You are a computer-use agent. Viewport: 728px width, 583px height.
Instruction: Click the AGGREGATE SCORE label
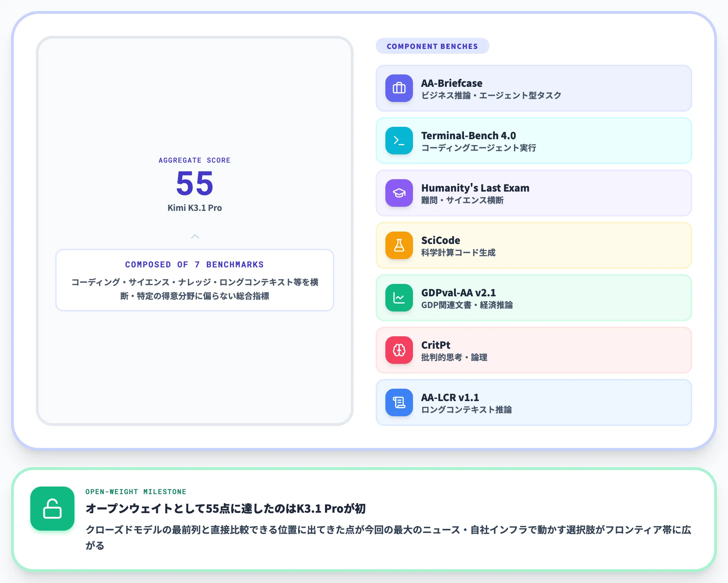click(195, 160)
